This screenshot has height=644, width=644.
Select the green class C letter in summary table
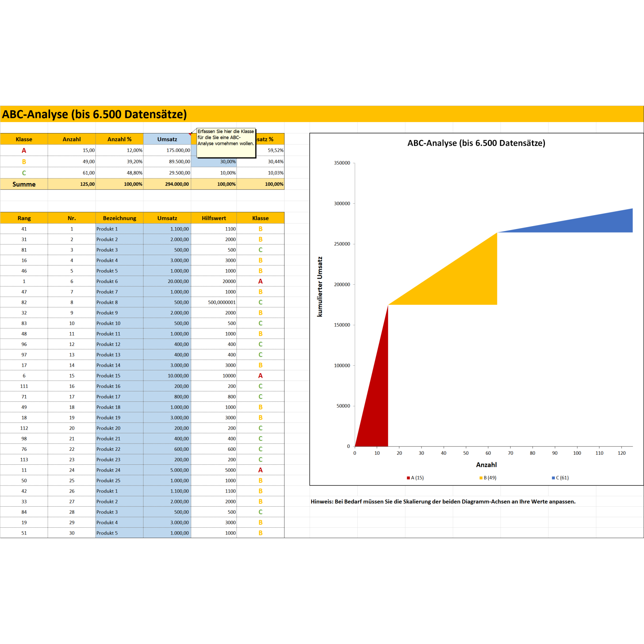click(24, 173)
